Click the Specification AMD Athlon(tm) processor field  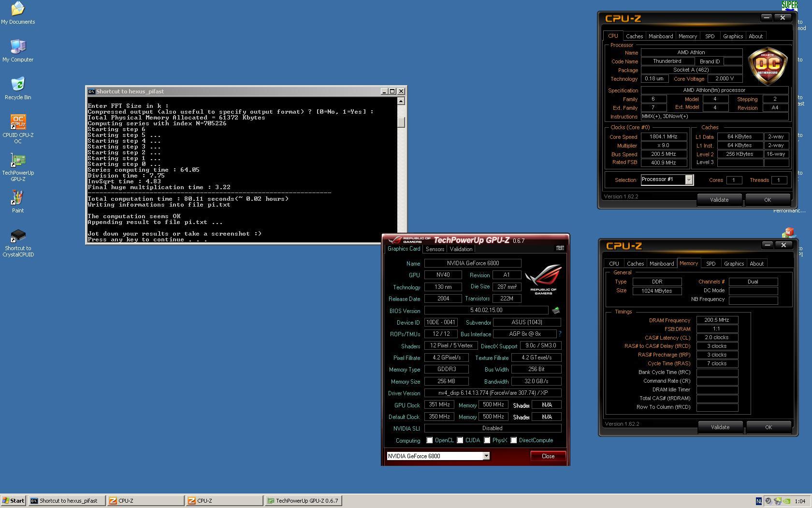point(714,90)
